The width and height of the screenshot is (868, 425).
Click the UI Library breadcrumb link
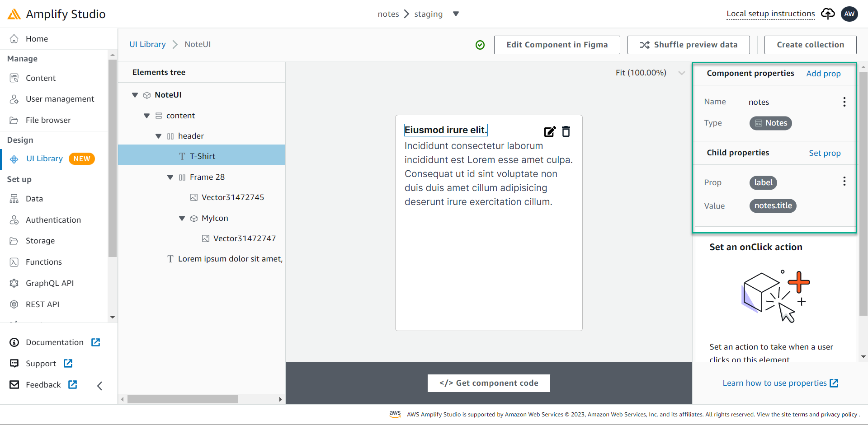point(147,44)
